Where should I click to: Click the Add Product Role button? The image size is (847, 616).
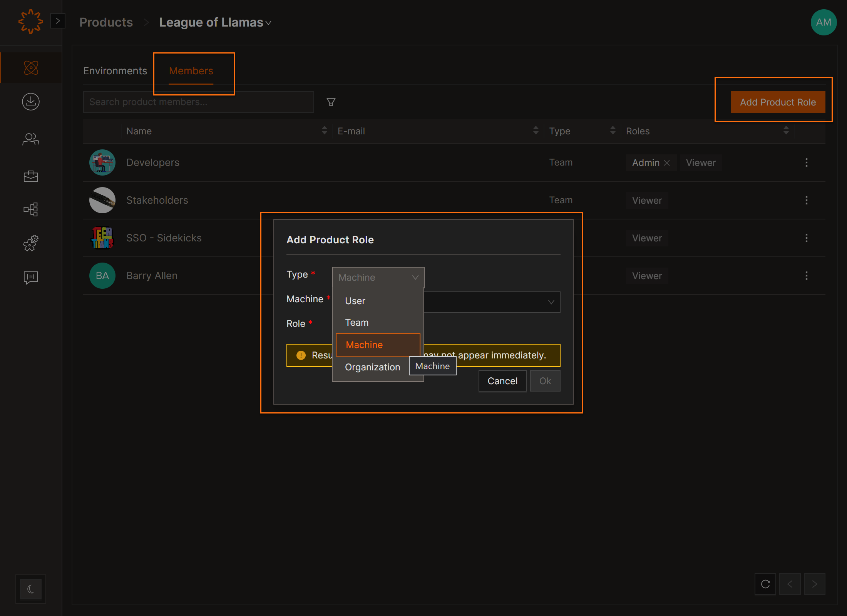tap(777, 102)
